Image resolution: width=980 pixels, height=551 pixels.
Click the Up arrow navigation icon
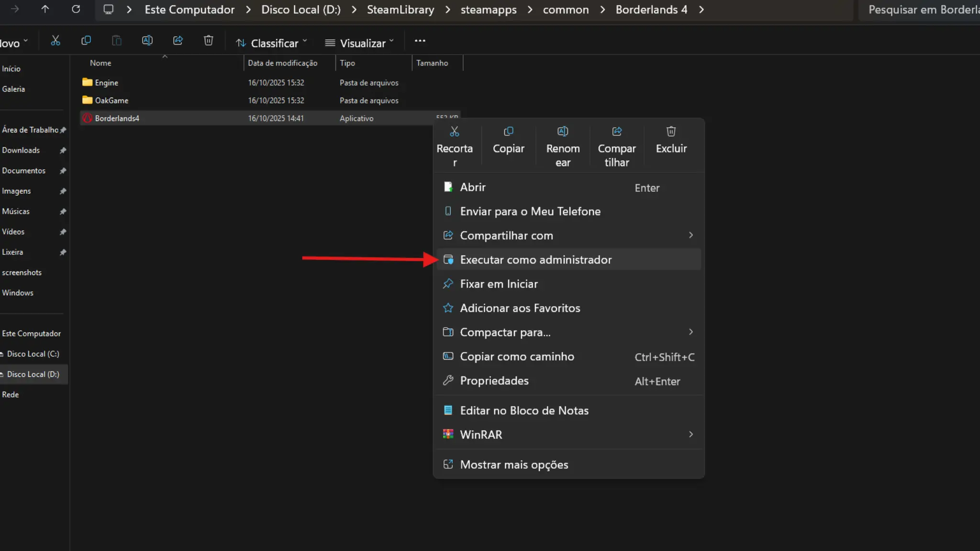tap(45, 9)
